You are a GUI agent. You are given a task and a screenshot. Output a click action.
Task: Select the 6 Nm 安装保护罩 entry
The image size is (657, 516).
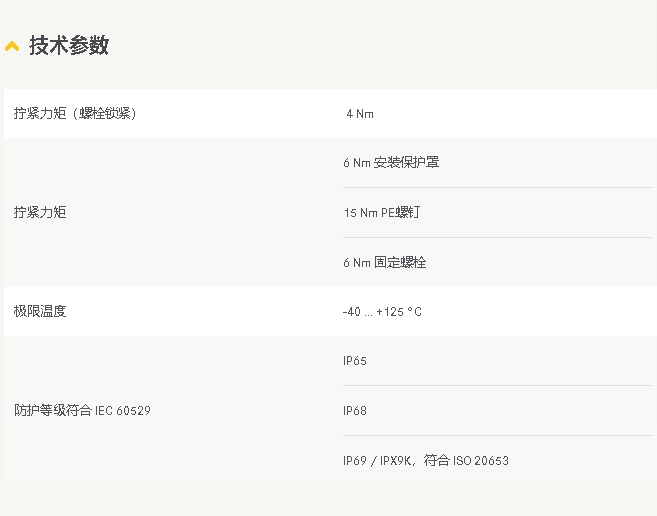391,162
